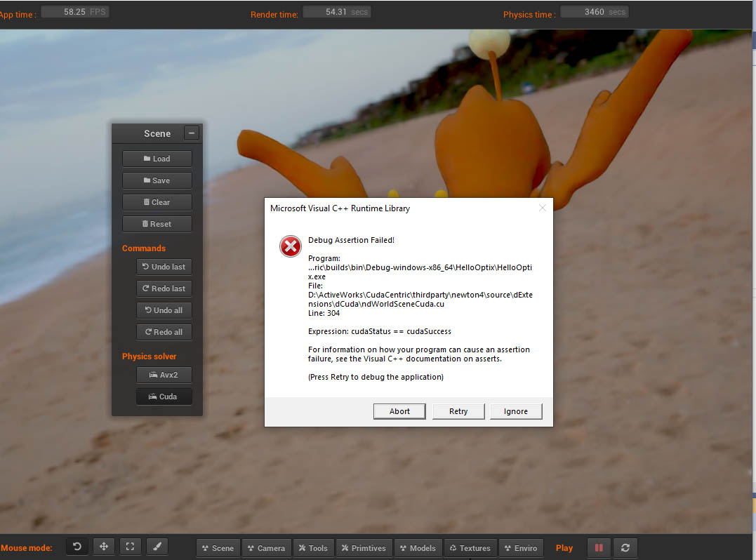The width and height of the screenshot is (756, 560).
Task: Switch the physics solver to Cuda
Action: pos(164,396)
